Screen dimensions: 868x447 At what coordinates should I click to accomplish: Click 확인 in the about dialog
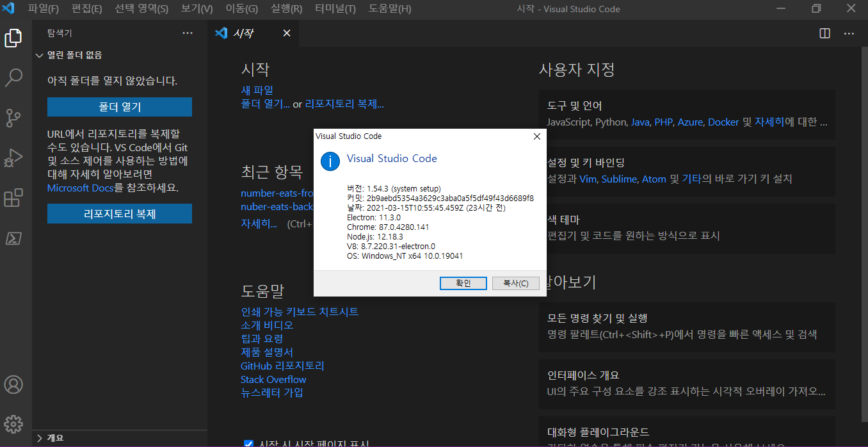pos(463,283)
